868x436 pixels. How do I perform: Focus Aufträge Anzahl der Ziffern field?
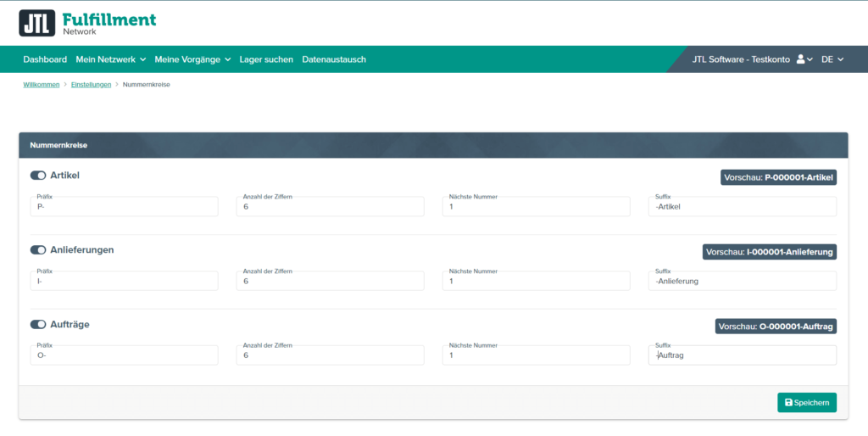coord(330,355)
